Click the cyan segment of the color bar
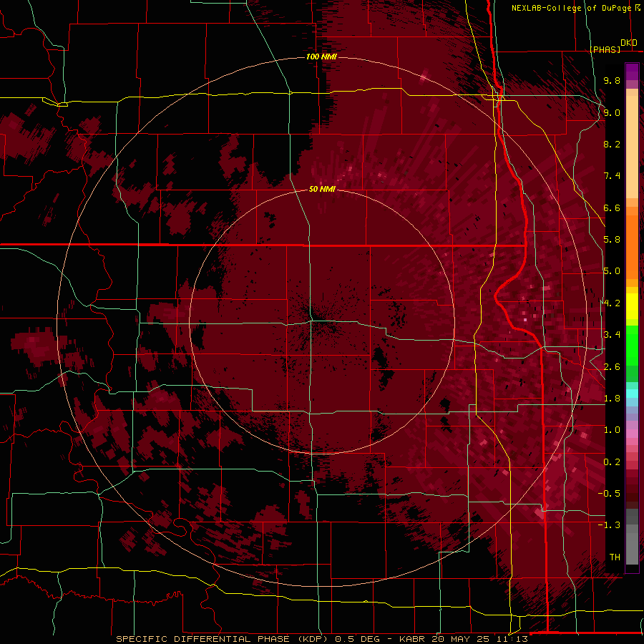 [x=632, y=394]
